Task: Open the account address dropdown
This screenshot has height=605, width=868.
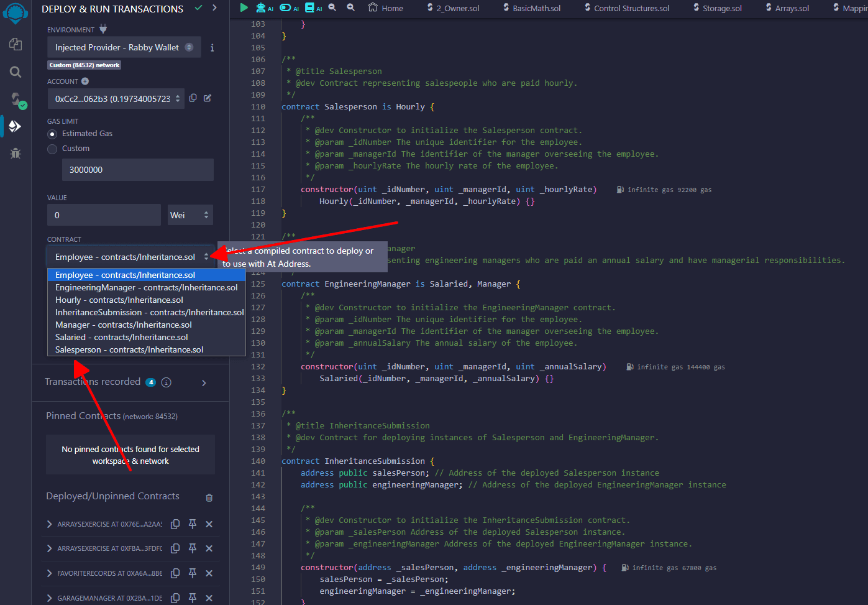Action: pyautogui.click(x=116, y=98)
